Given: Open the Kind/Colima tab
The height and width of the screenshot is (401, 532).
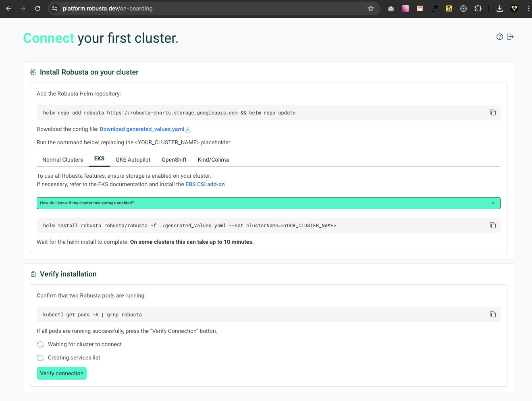Looking at the screenshot, I should coord(213,160).
